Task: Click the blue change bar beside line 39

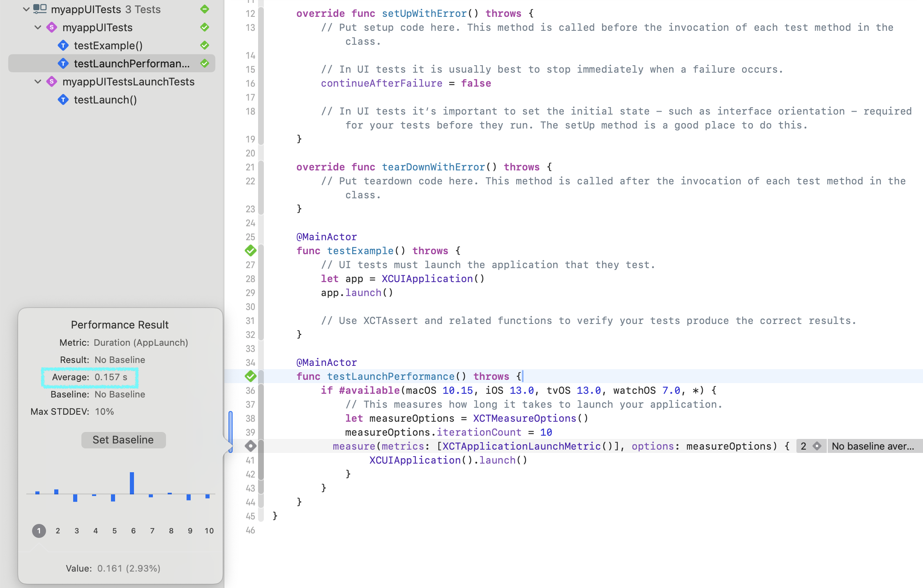Action: pyautogui.click(x=231, y=432)
